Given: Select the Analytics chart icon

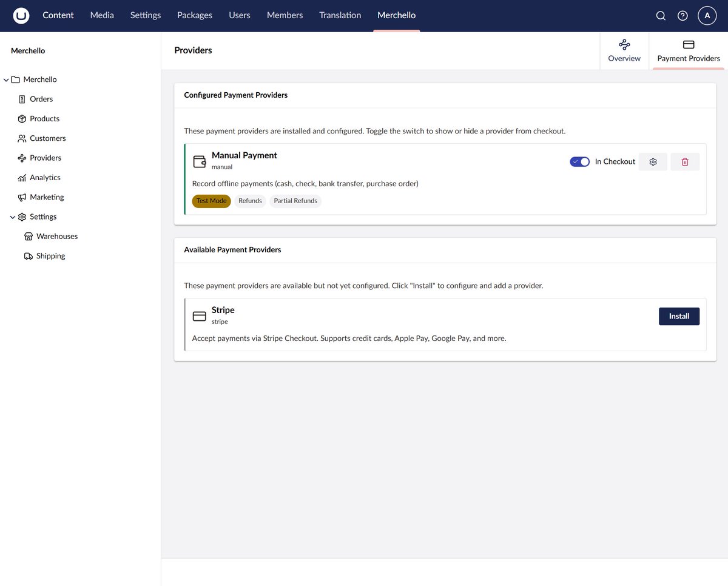Looking at the screenshot, I should coord(22,177).
